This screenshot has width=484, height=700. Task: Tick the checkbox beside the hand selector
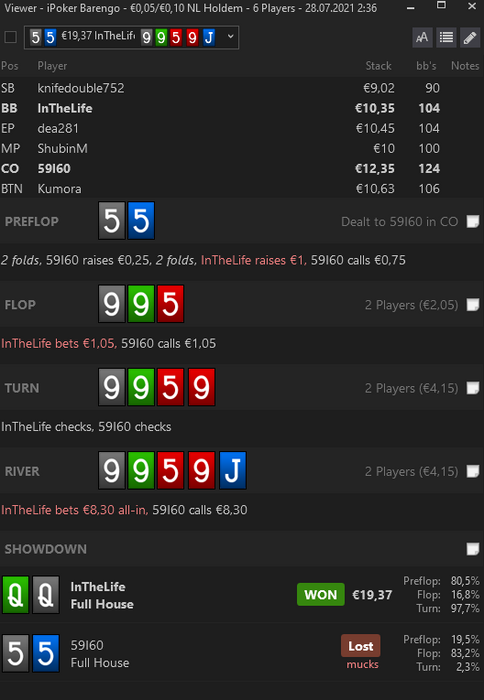(x=10, y=37)
